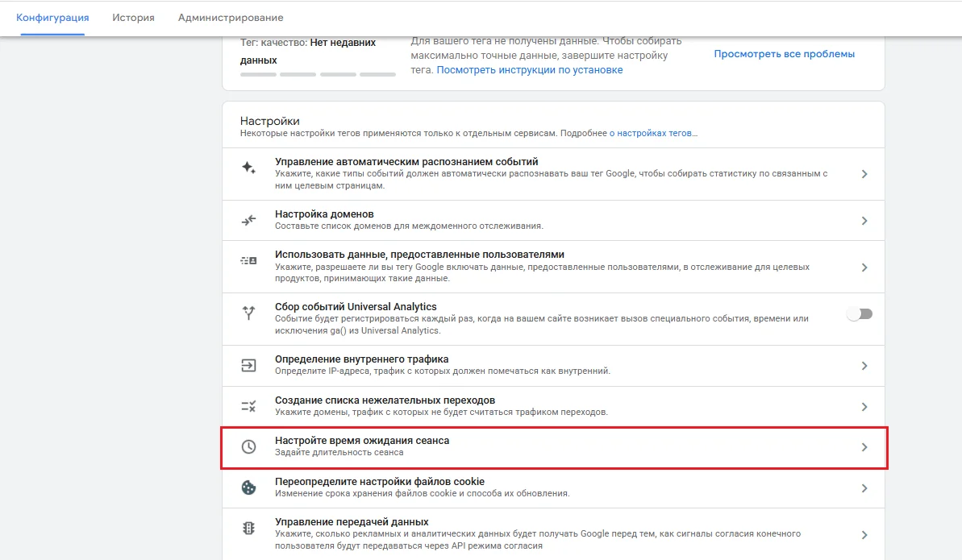The width and height of the screenshot is (962, 560).
Task: Open the Администрирование tab
Action: tap(231, 17)
